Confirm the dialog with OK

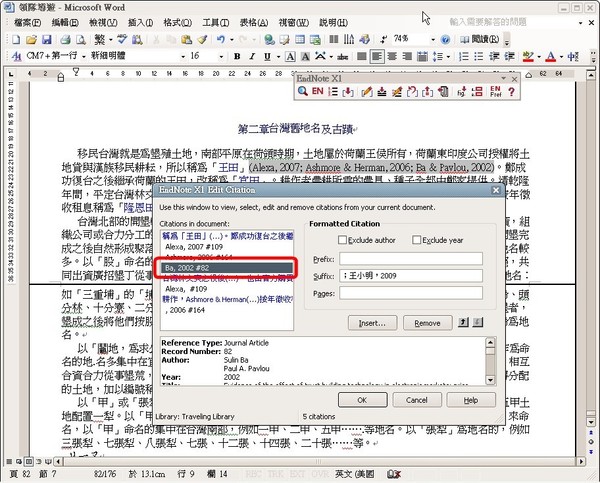point(362,400)
